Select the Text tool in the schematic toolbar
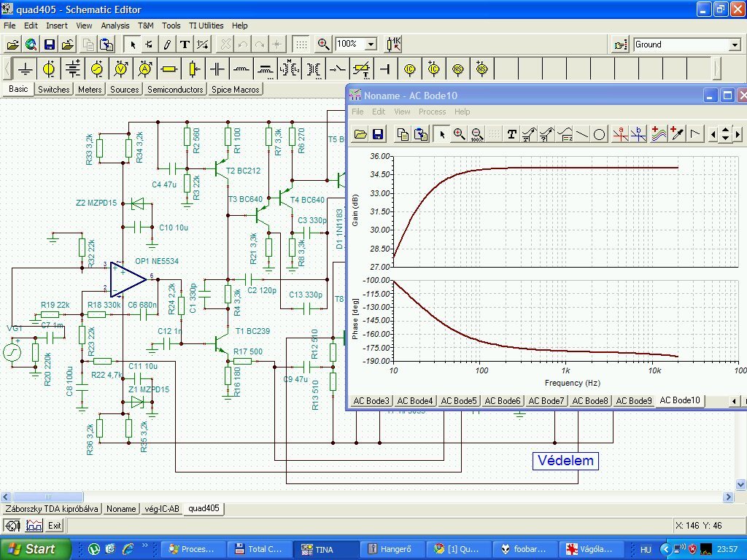 pyautogui.click(x=185, y=44)
